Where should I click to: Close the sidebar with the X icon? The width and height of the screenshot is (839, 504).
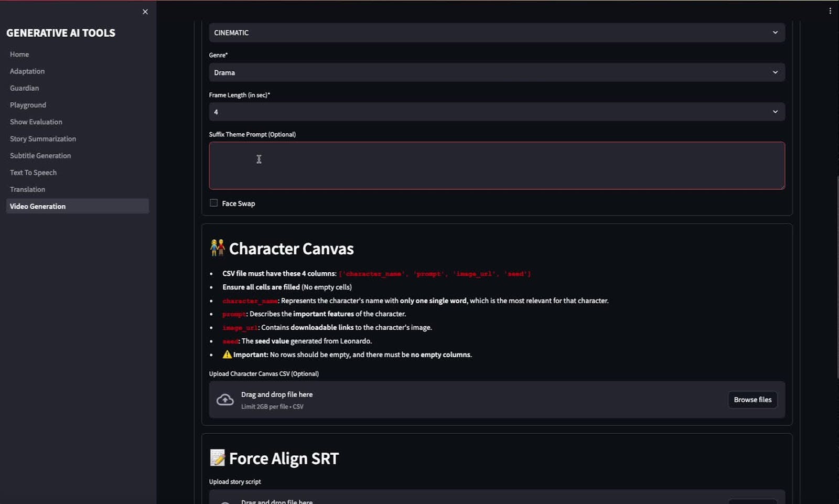(145, 12)
